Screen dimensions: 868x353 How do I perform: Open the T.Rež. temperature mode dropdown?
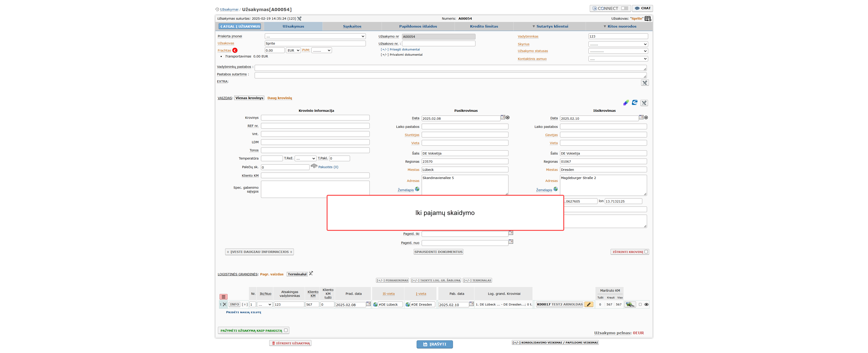(x=305, y=158)
